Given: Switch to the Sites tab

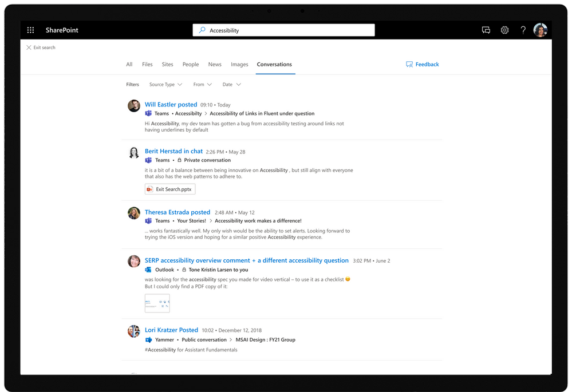Looking at the screenshot, I should (x=167, y=65).
